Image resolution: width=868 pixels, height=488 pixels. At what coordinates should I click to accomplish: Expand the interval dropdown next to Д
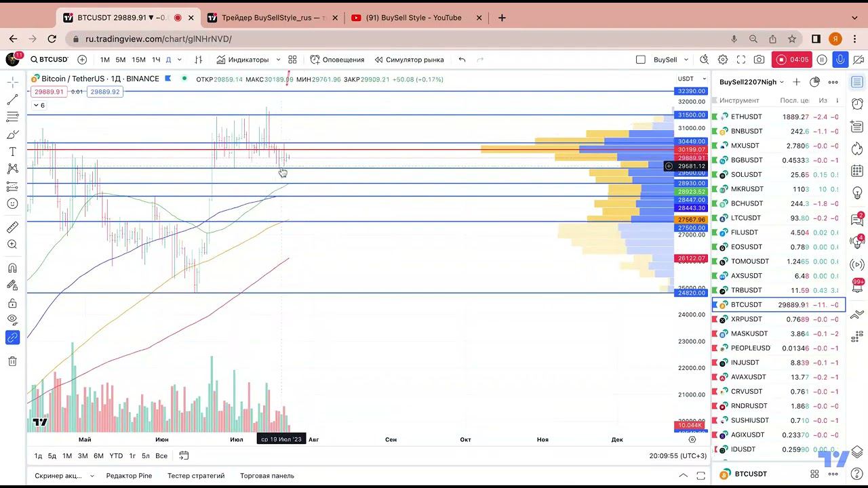[179, 60]
